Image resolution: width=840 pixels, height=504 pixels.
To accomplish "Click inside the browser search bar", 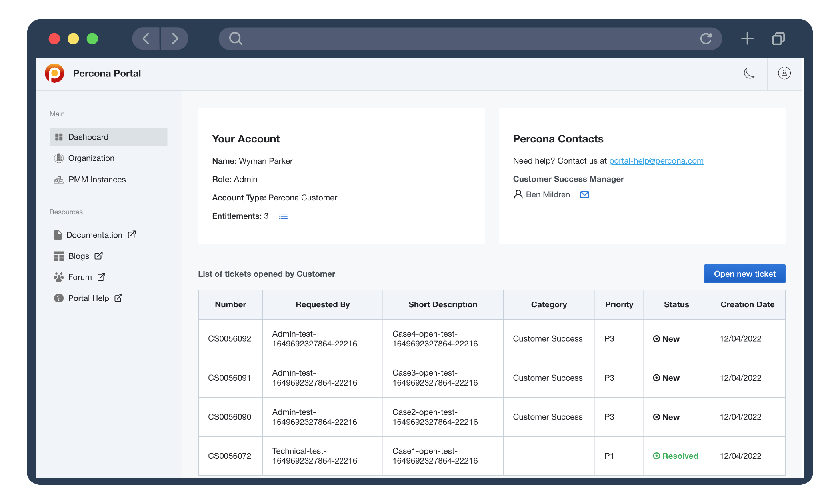I will pos(440,38).
